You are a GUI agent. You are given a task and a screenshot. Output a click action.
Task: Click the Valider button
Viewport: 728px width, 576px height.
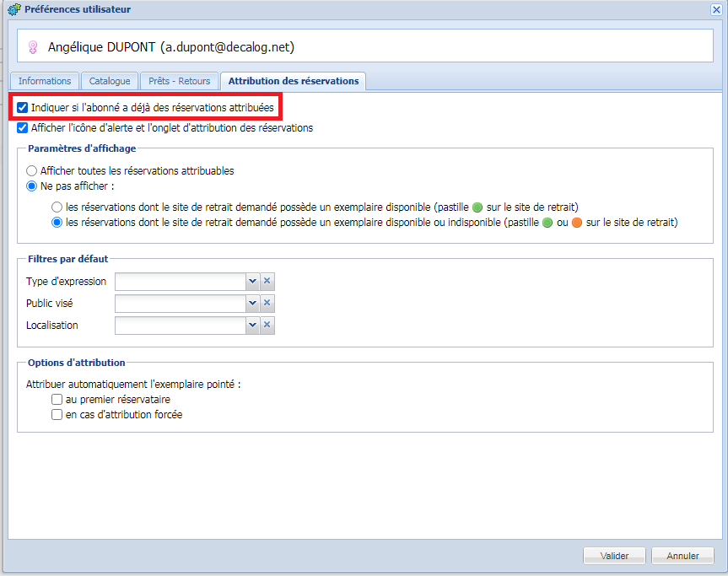[614, 556]
